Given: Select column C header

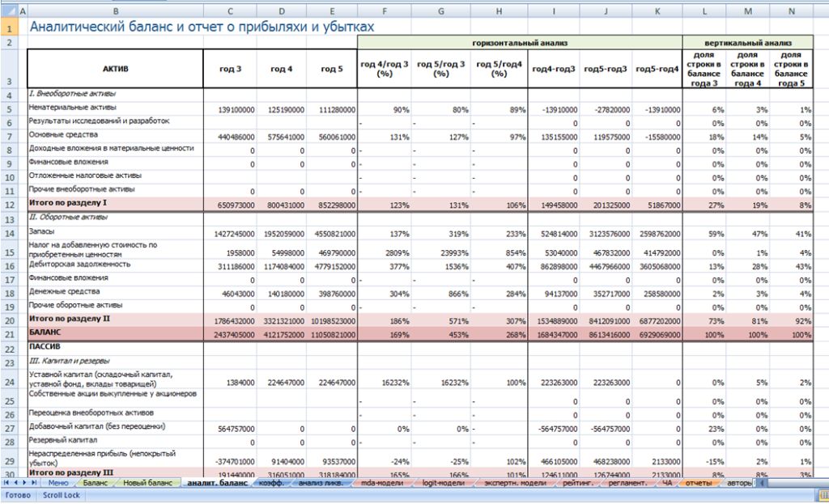Looking at the screenshot, I should 230,11.
